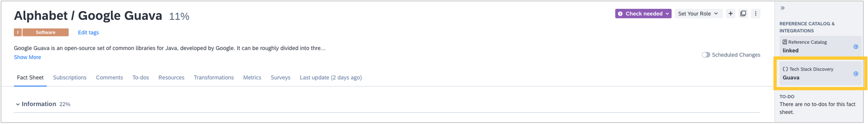Open the three-dot more options menu
The height and width of the screenshot is (124, 868).
pos(755,13)
